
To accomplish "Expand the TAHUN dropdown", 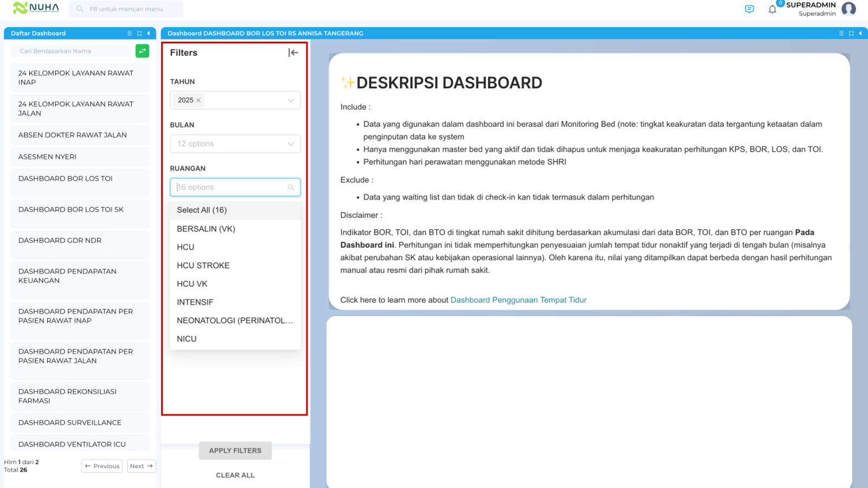I will (x=291, y=100).
